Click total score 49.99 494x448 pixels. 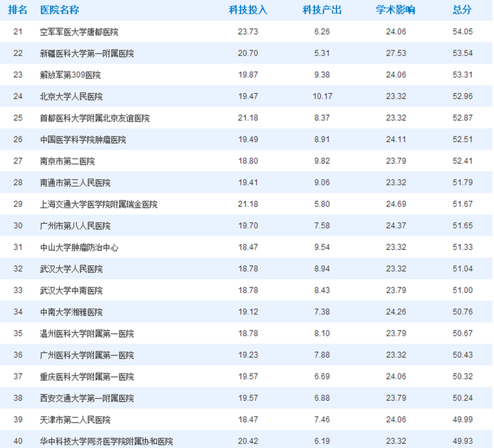pyautogui.click(x=463, y=419)
